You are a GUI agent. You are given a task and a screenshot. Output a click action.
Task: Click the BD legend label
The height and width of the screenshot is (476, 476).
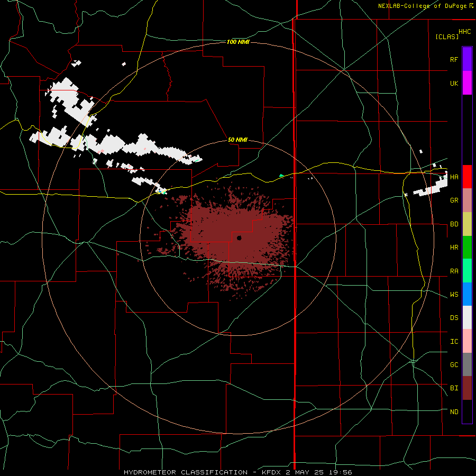454,224
